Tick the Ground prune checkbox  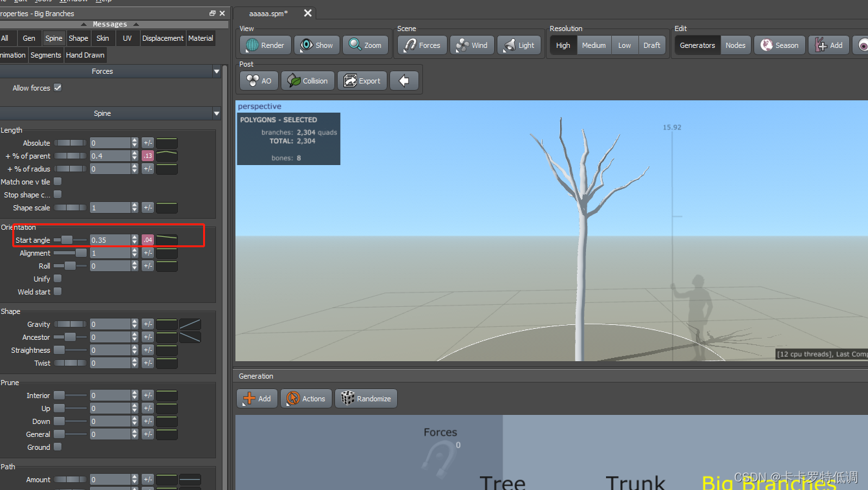click(58, 447)
